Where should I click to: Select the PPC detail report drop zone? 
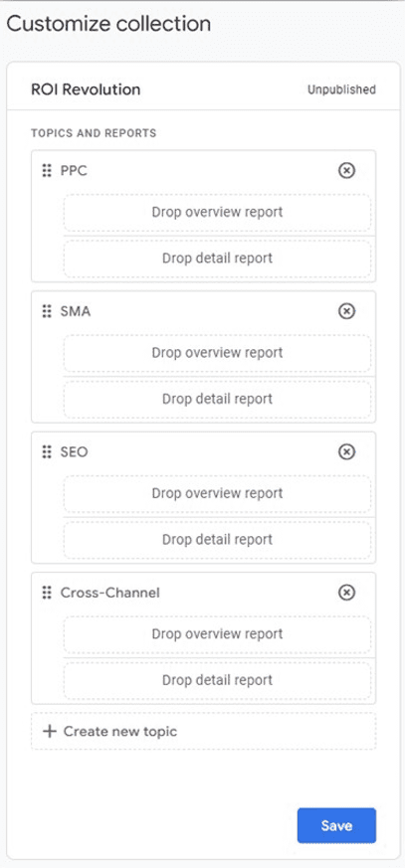[217, 258]
